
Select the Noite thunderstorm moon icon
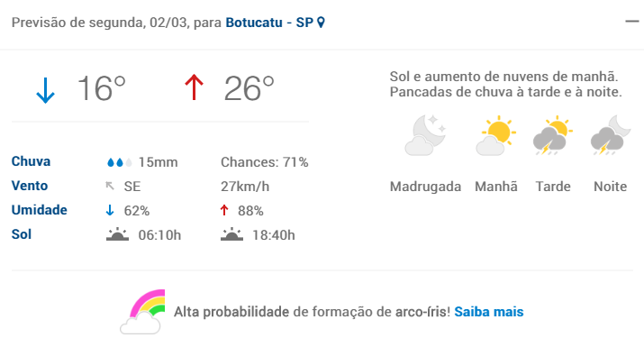610,135
